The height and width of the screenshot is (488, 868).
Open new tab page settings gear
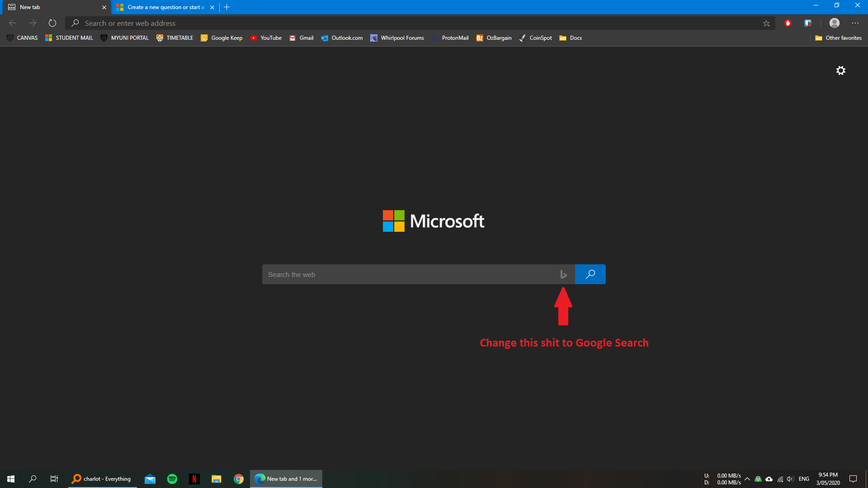pyautogui.click(x=840, y=70)
